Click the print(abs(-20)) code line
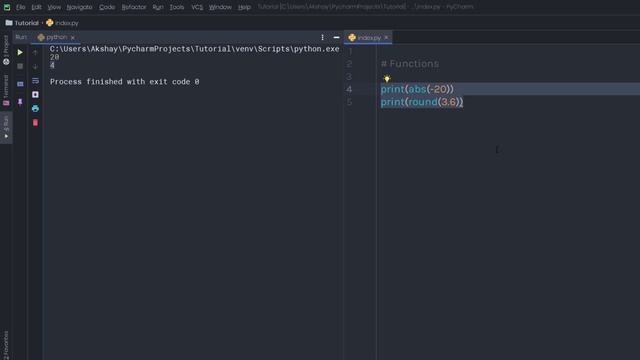The height and width of the screenshot is (360, 640). point(417,89)
